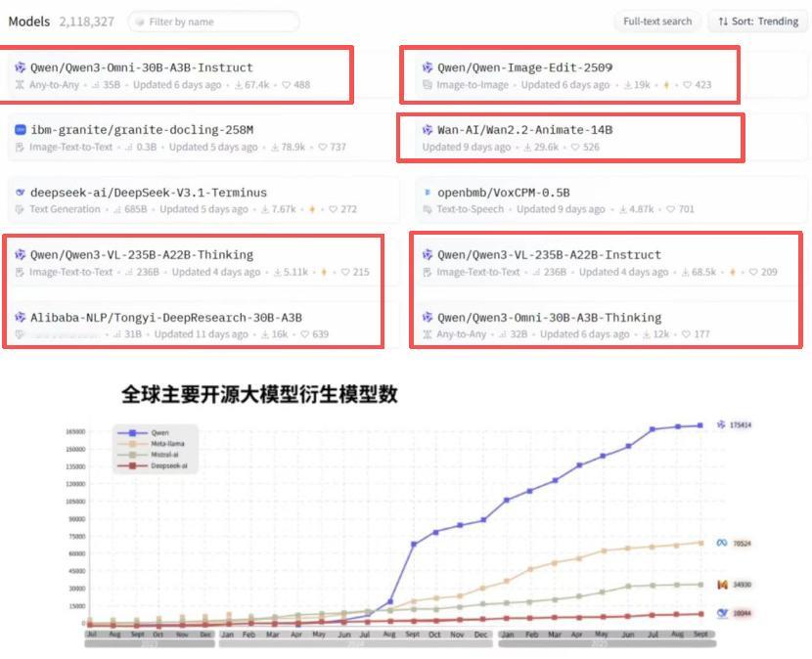Click the last Qwen data point on chart
Viewport: 812px width, 659px height.
coord(700,425)
